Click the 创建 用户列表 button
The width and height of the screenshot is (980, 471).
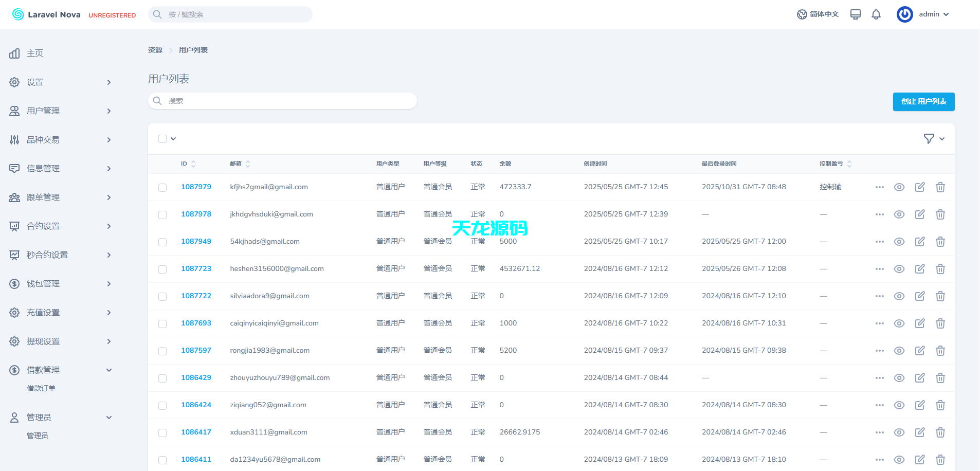pos(923,101)
